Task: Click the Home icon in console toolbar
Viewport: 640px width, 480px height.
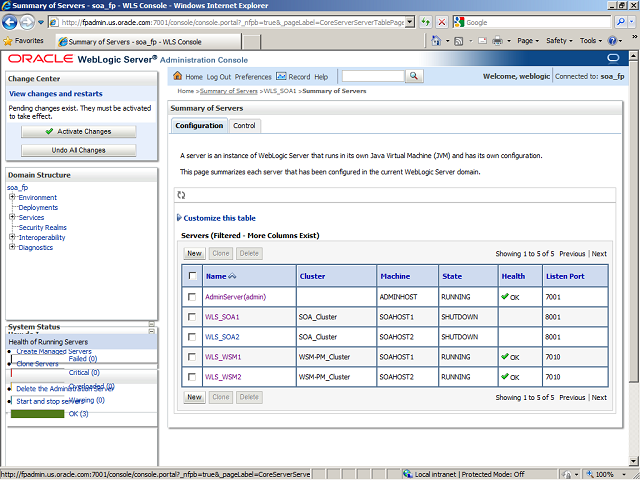Action: point(179,77)
